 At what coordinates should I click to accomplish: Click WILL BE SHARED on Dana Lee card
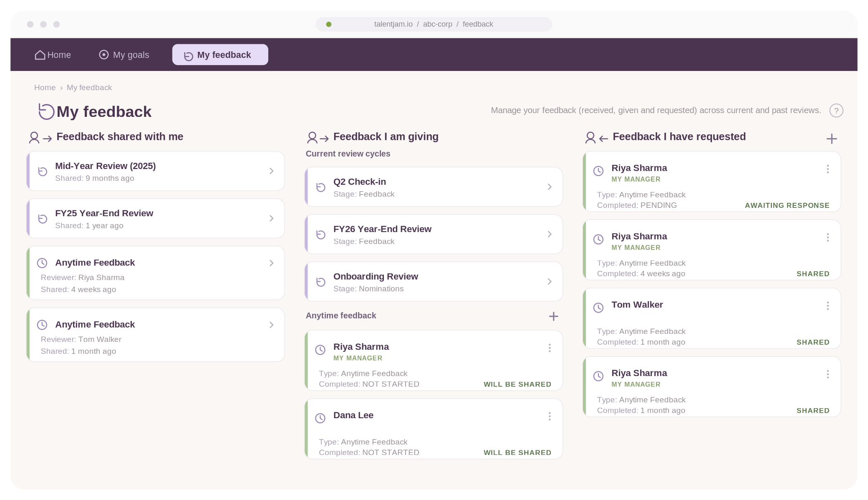pos(517,453)
